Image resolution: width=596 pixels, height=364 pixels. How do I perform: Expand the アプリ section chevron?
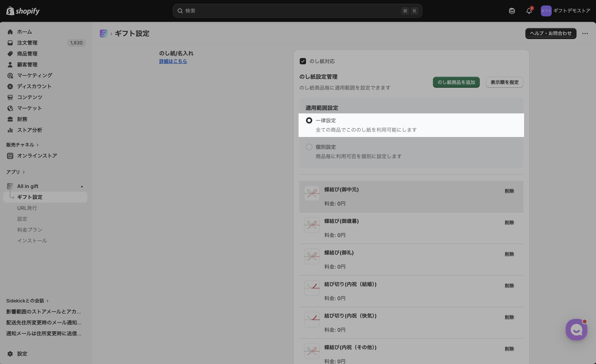point(24,172)
